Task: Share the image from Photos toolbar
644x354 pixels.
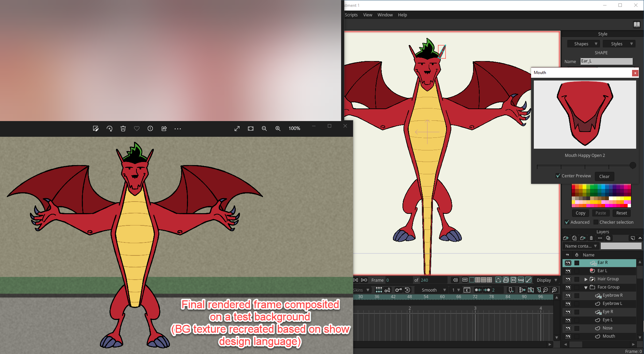Action: [x=164, y=129]
